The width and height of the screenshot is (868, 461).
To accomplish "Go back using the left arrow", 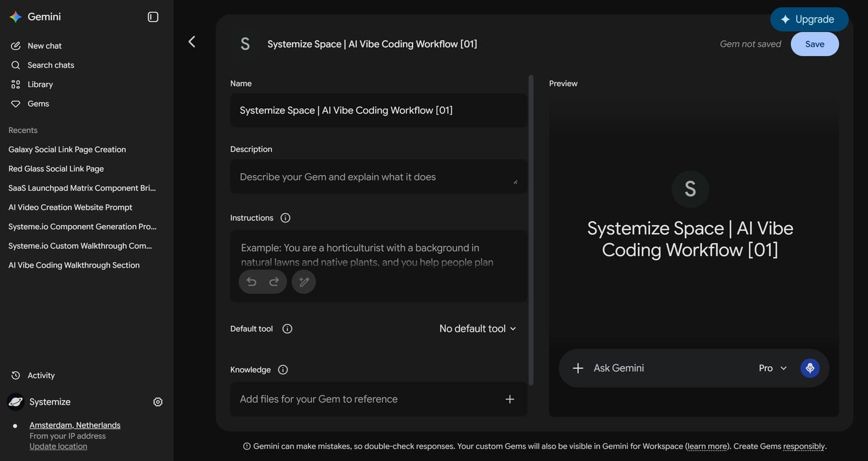I will (192, 42).
